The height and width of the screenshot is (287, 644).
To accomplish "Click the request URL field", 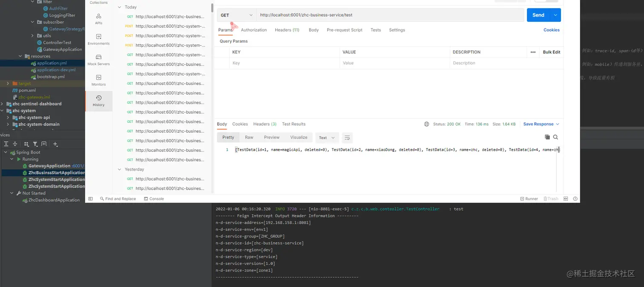I will click(390, 15).
